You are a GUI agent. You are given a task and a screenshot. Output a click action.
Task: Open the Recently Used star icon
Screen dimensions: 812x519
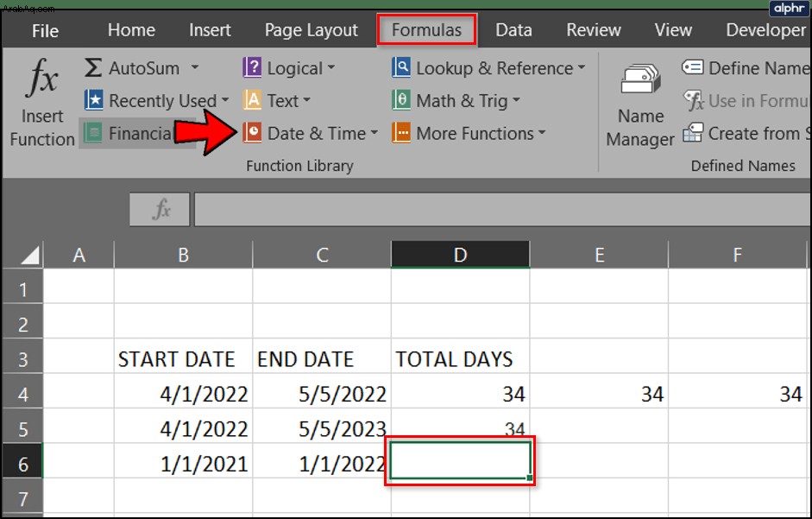[x=94, y=100]
